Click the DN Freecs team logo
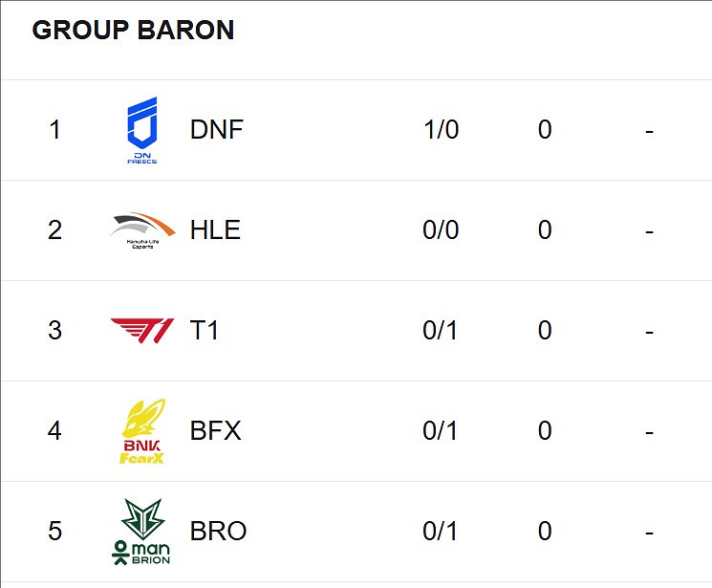Image resolution: width=712 pixels, height=588 pixels. coord(142,130)
